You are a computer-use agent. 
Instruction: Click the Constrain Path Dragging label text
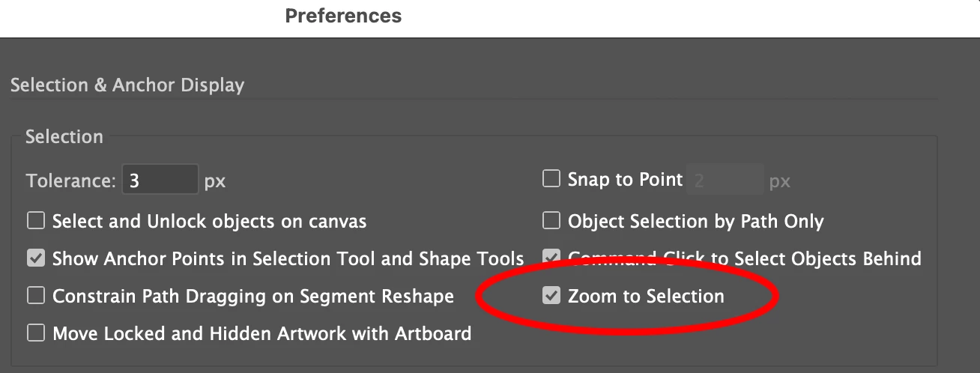tap(252, 297)
